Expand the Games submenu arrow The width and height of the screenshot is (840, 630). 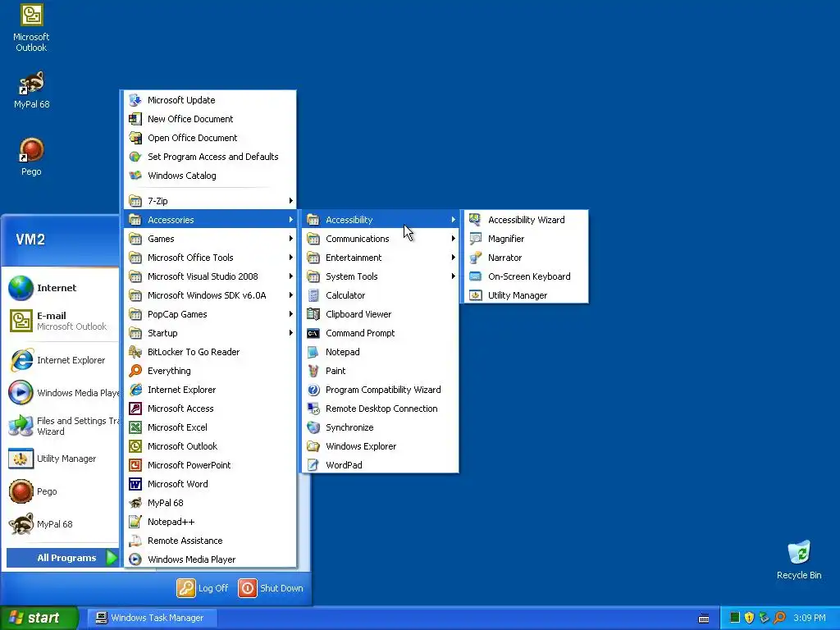point(291,239)
